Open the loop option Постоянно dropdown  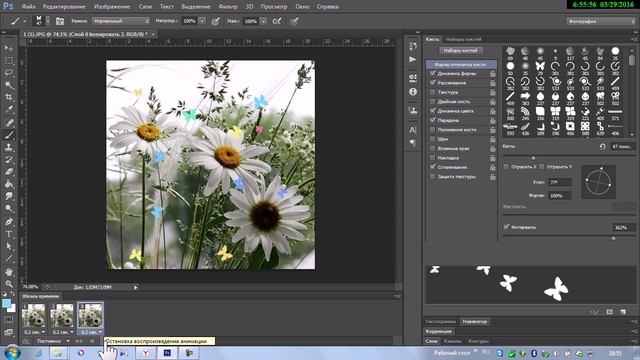tap(52, 341)
